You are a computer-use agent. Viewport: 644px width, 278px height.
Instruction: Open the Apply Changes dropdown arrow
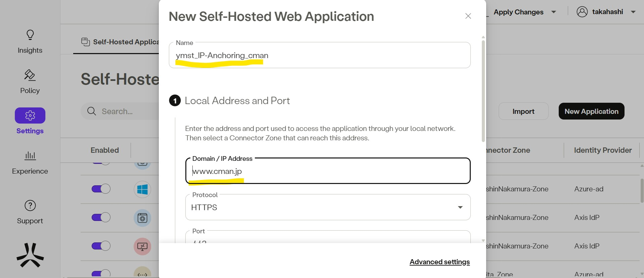point(554,12)
